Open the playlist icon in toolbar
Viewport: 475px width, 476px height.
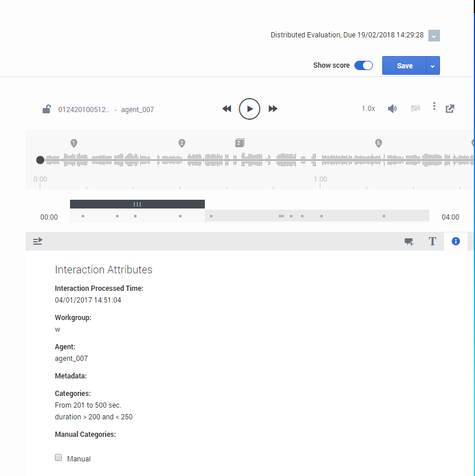point(38,241)
